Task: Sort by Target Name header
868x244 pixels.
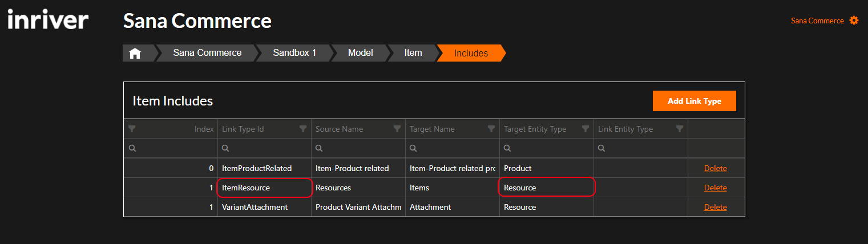Action: coord(432,129)
